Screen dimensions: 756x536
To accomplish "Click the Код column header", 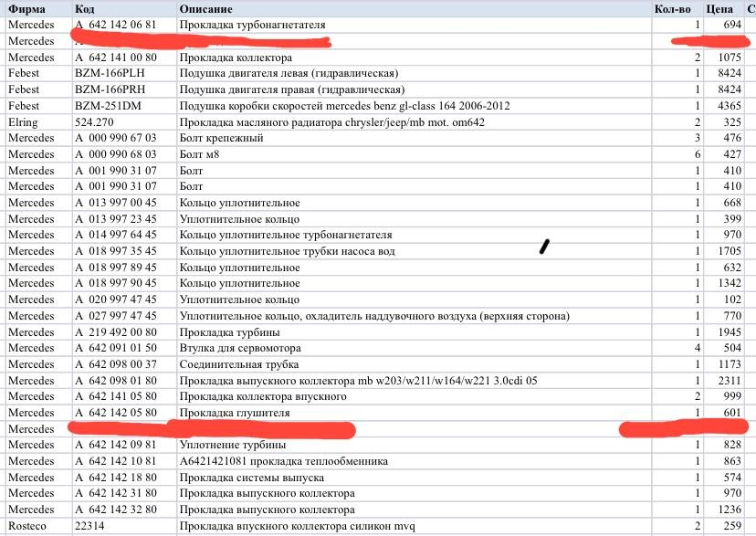I will [87, 9].
